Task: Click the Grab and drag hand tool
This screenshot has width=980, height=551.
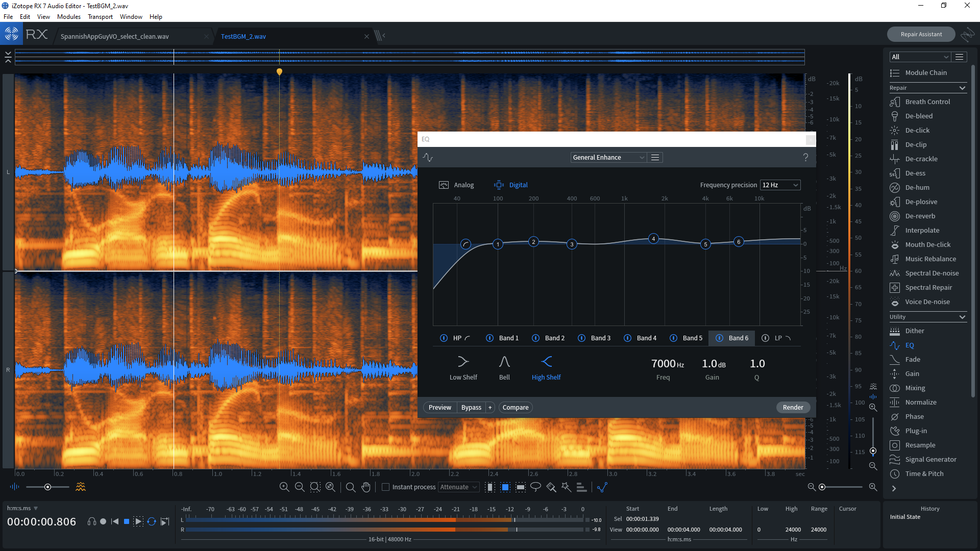Action: 366,487
